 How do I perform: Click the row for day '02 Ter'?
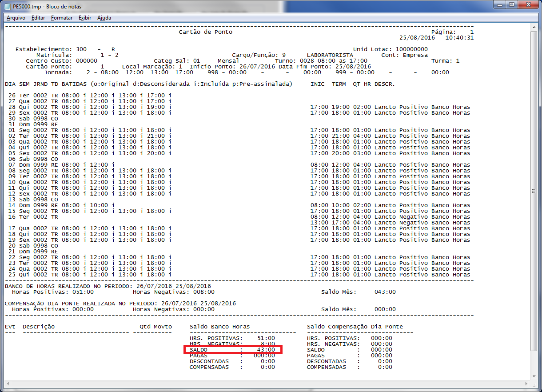click(239, 136)
